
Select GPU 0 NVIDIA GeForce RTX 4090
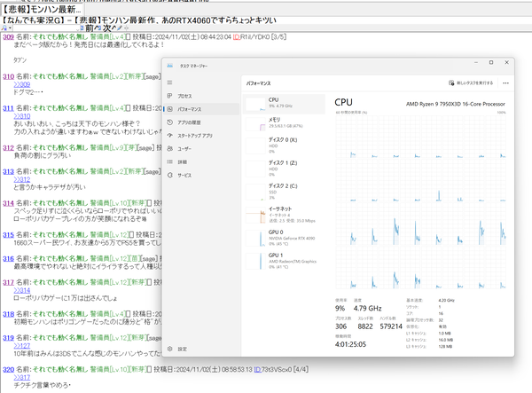[285, 238]
